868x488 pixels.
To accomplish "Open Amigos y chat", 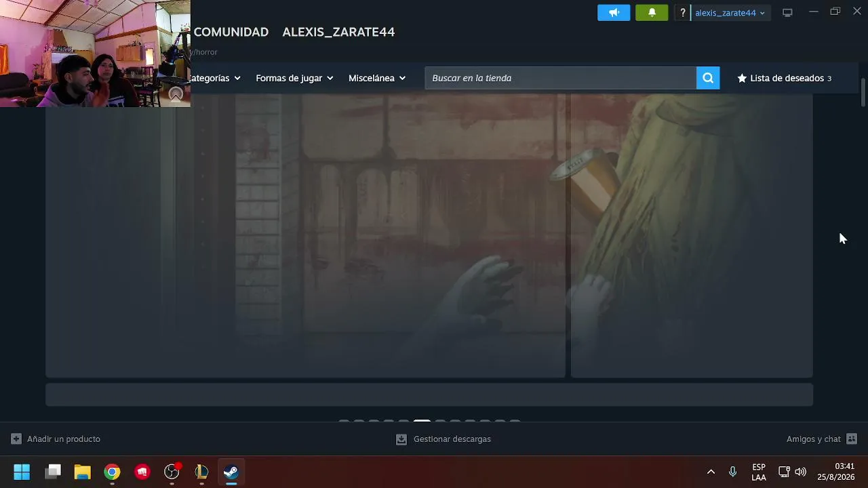I will [x=822, y=439].
